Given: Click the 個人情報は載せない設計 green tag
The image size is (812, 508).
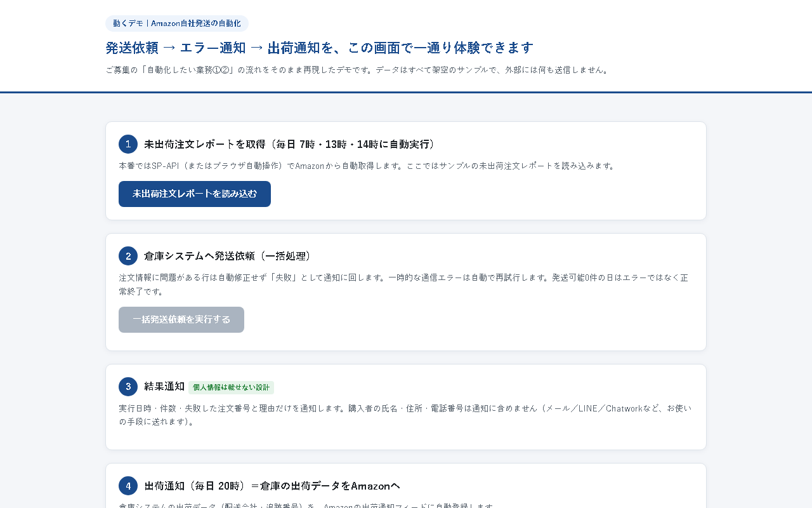Looking at the screenshot, I should pos(231,387).
